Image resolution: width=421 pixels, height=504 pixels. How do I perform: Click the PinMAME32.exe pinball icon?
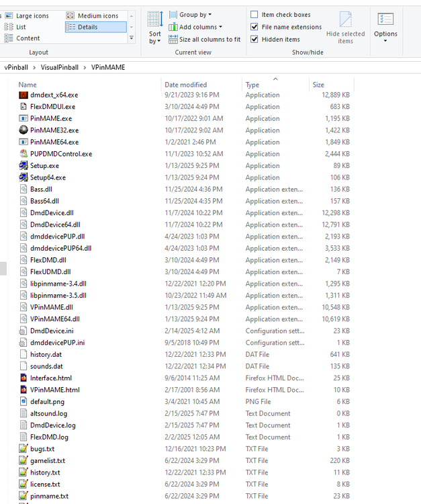[24, 130]
